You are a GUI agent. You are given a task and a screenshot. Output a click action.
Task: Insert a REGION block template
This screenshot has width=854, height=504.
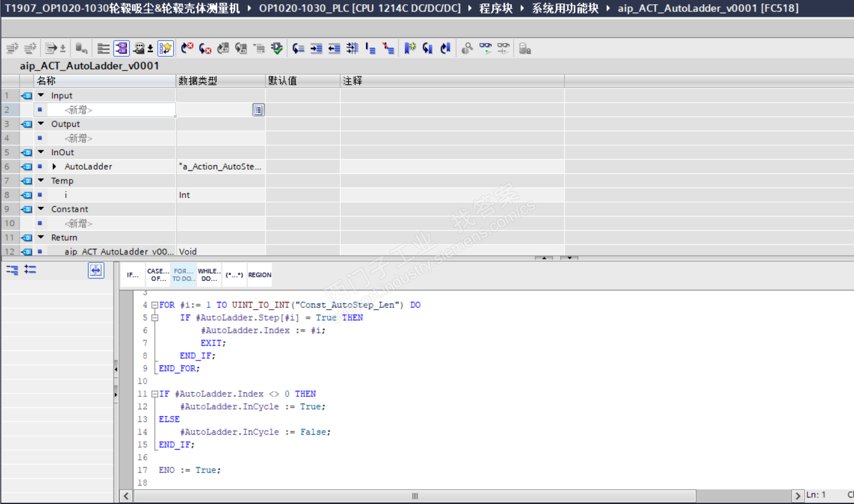tap(260, 275)
